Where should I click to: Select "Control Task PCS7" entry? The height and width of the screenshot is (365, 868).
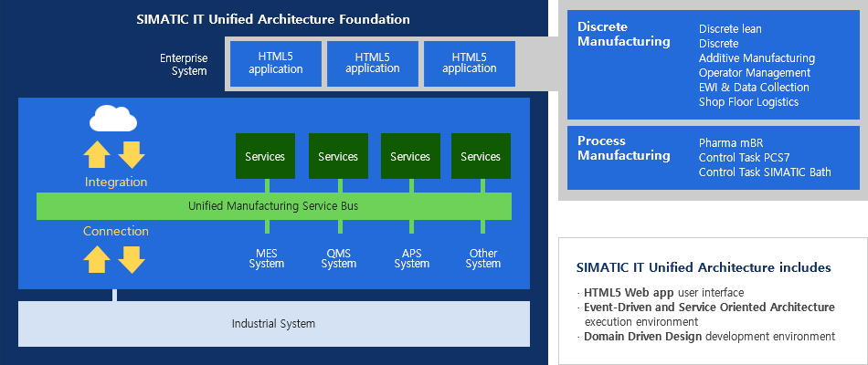coord(745,157)
